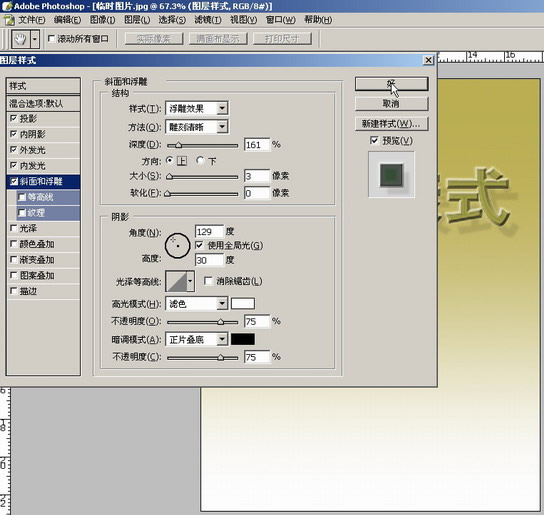Image resolution: width=544 pixels, height=515 pixels.
Task: Click the 软化 pixel field showing 0
Action: pyautogui.click(x=257, y=193)
